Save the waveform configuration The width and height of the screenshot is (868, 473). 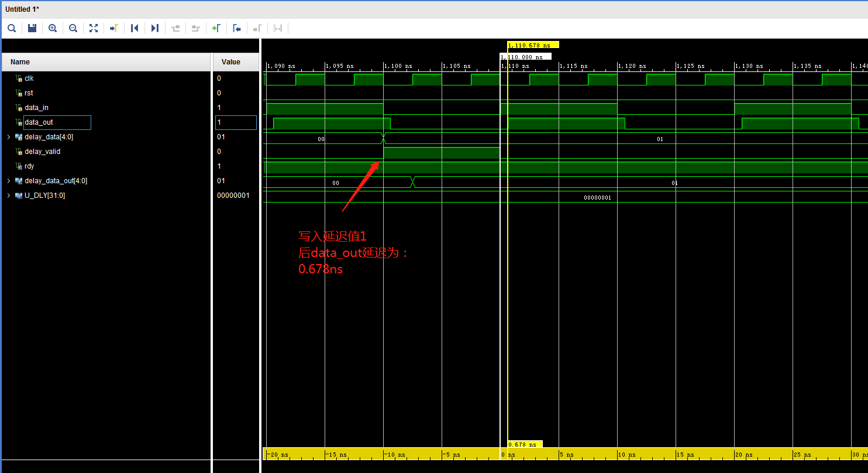(x=32, y=28)
